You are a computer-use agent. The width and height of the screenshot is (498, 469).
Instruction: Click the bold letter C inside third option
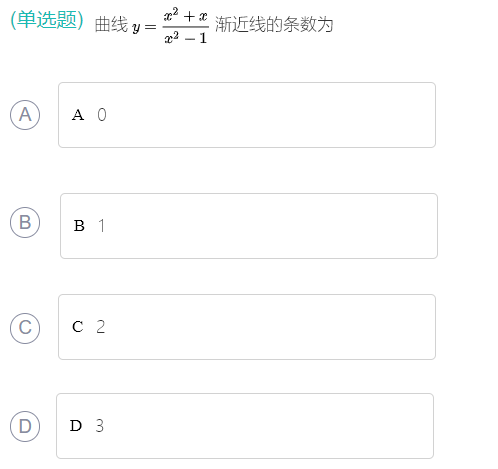78,327
